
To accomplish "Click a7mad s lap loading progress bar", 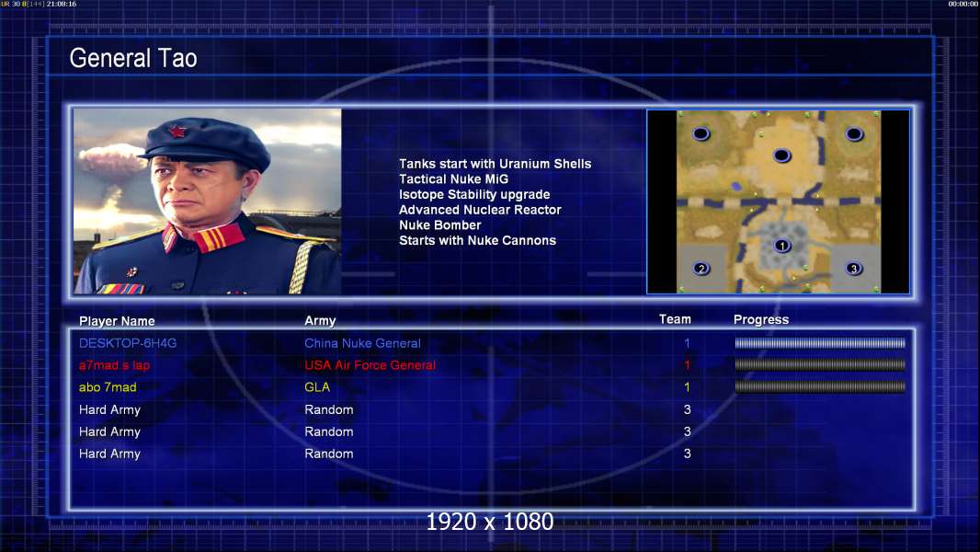I will (x=820, y=364).
